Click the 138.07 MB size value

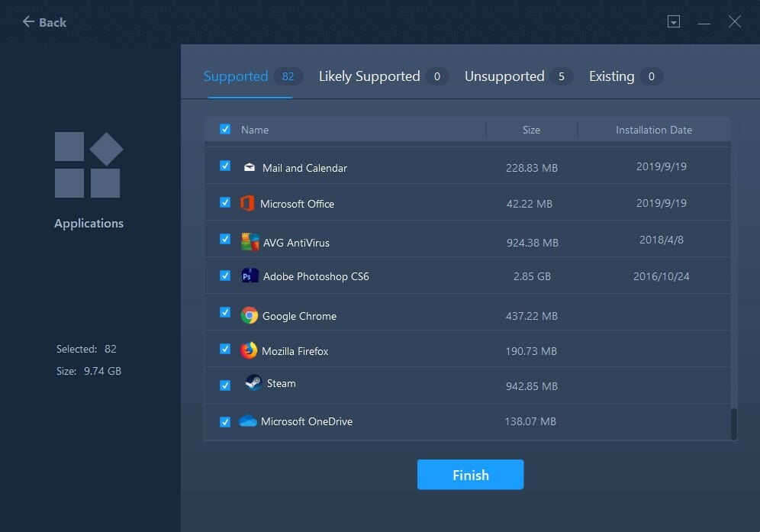pyautogui.click(x=530, y=421)
